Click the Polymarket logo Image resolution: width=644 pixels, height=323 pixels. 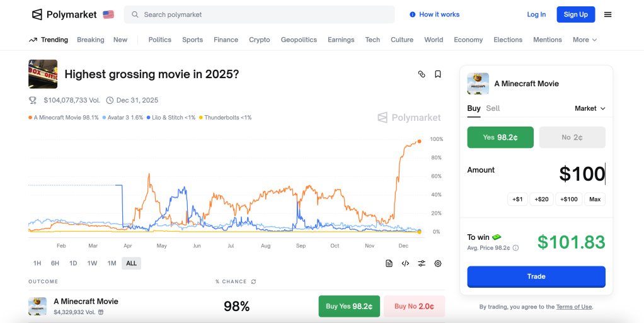coord(64,14)
